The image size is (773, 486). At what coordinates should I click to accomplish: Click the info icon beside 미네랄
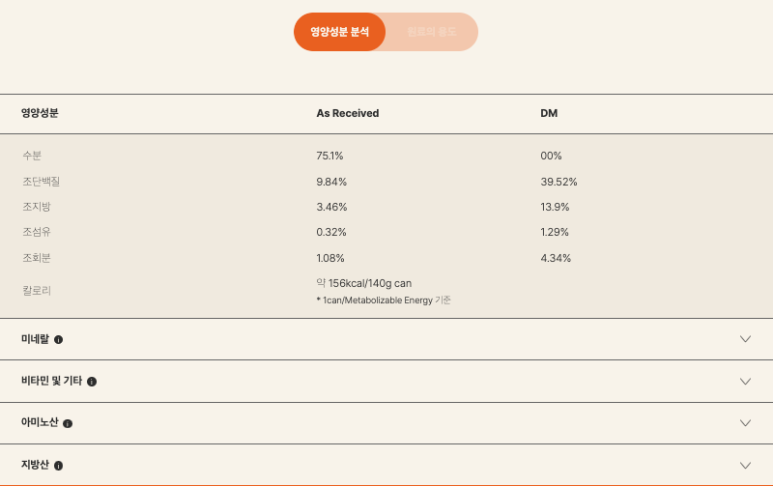(x=58, y=340)
